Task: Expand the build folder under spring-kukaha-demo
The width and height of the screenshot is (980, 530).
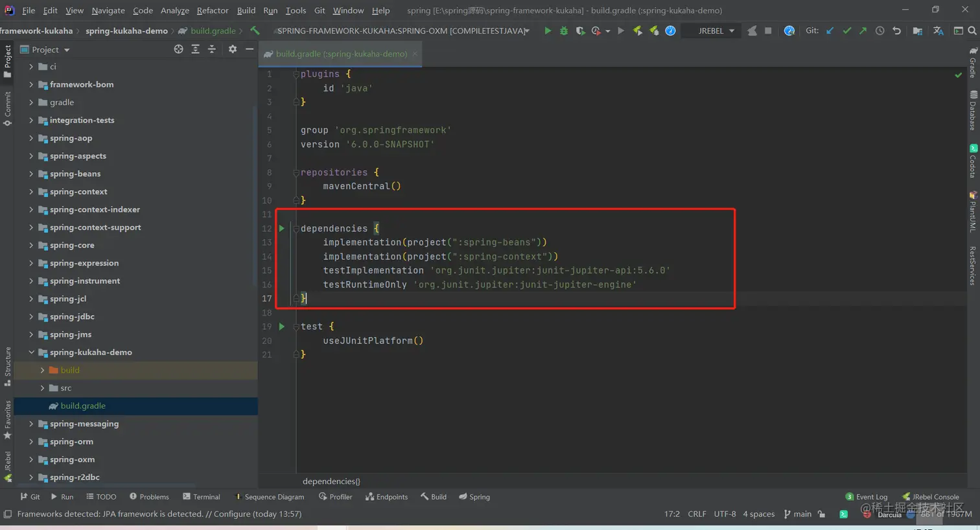Action: 42,370
